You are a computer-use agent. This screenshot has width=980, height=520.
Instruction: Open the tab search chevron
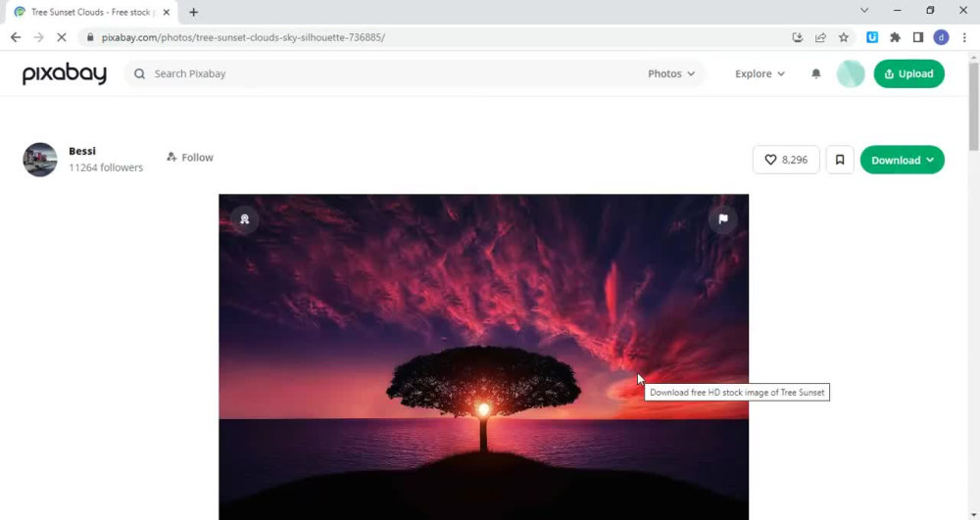coord(864,10)
